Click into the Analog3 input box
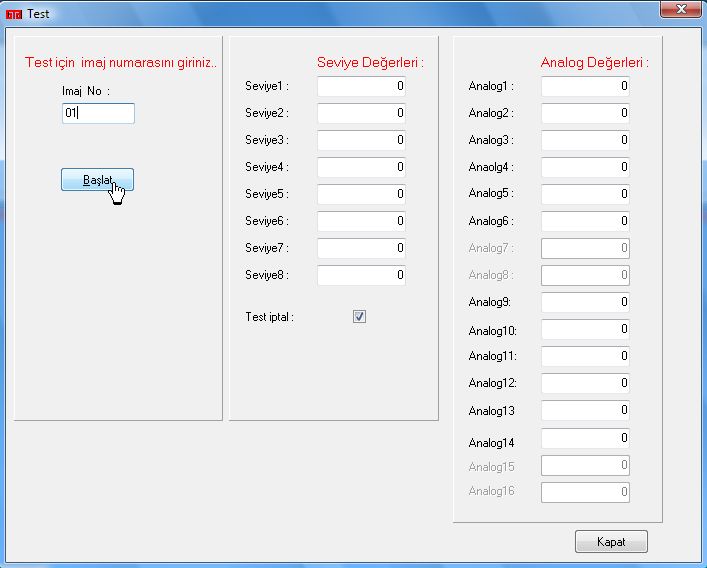 point(585,141)
